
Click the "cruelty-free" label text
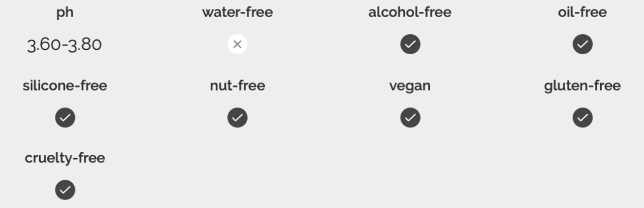click(x=65, y=158)
